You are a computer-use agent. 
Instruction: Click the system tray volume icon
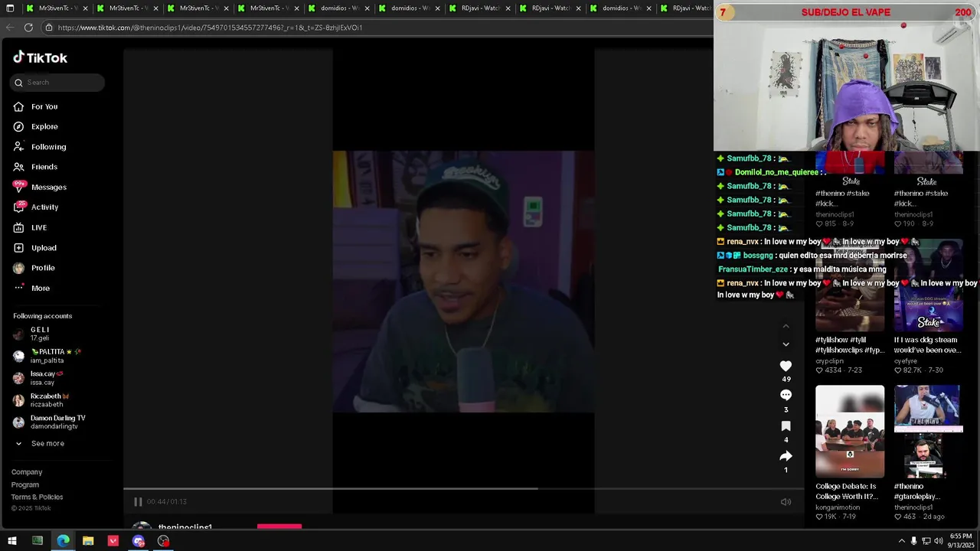(x=939, y=541)
